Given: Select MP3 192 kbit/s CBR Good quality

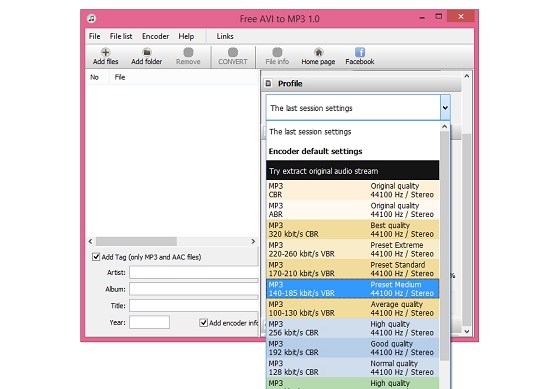Looking at the screenshot, I should (x=353, y=348).
